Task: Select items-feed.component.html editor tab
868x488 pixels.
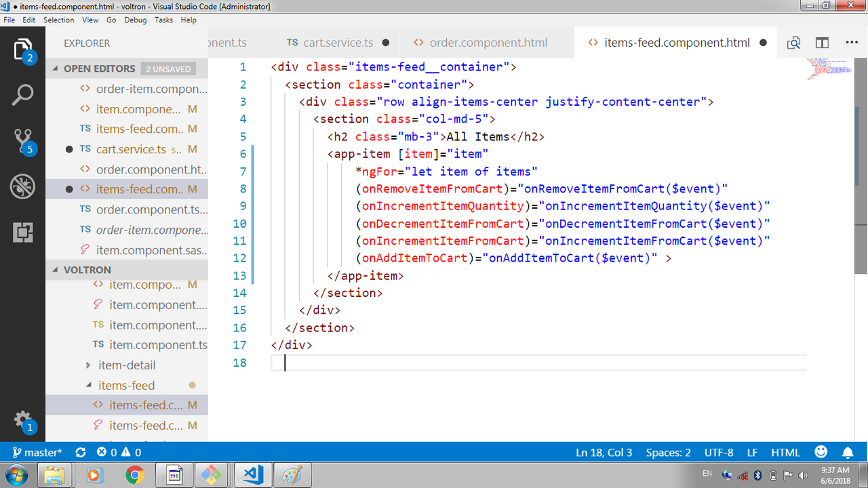Action: point(675,43)
